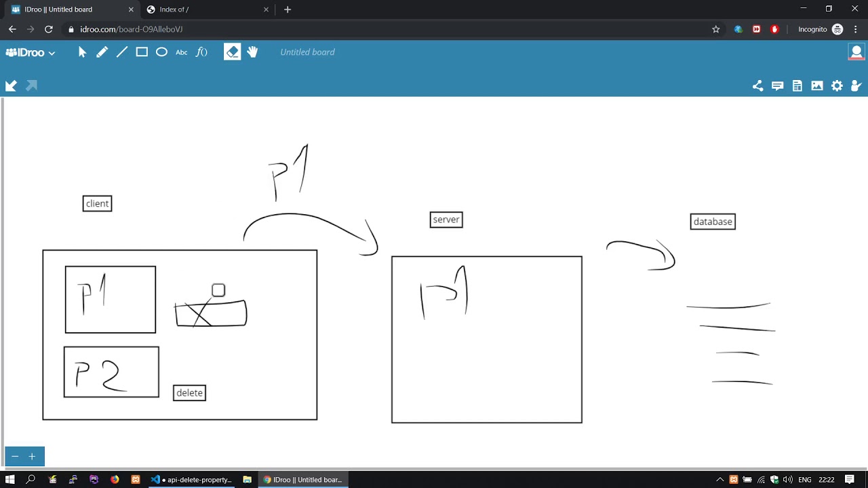The image size is (868, 488).
Task: Select the Abc text tool
Action: coord(182,52)
